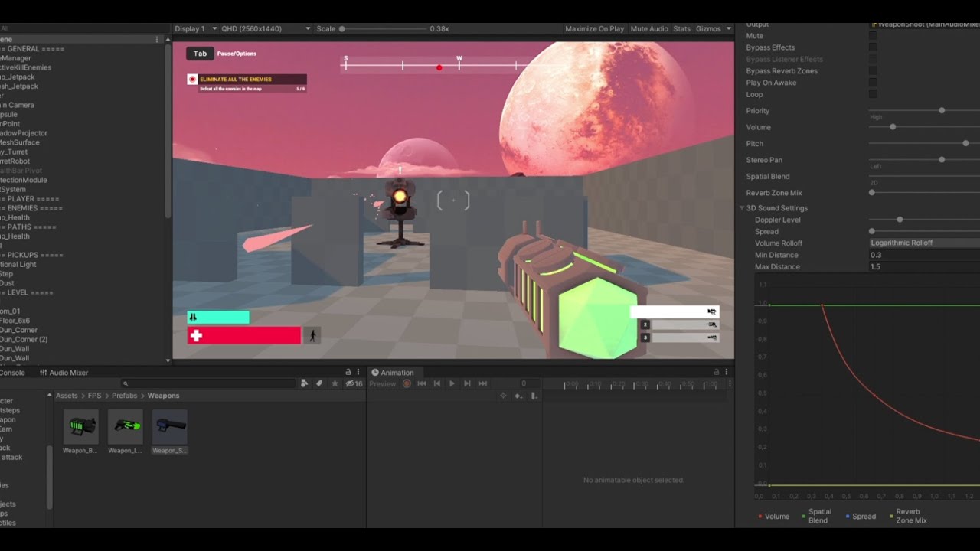Toggle Maximize On Play

click(x=594, y=28)
